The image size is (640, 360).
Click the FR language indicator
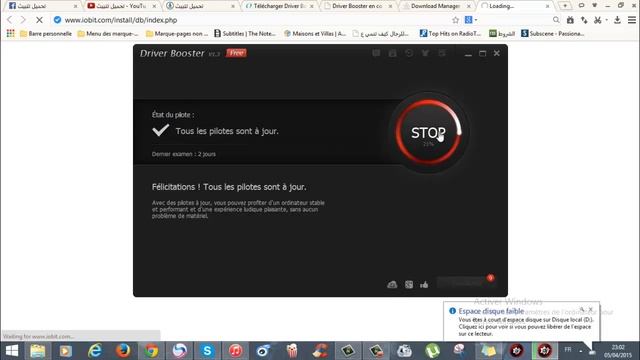tap(568, 350)
